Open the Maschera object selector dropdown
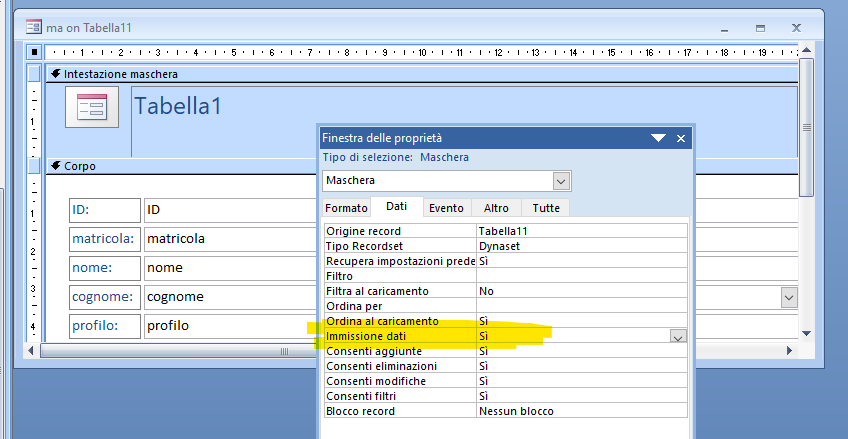The height and width of the screenshot is (439, 848). tap(561, 181)
